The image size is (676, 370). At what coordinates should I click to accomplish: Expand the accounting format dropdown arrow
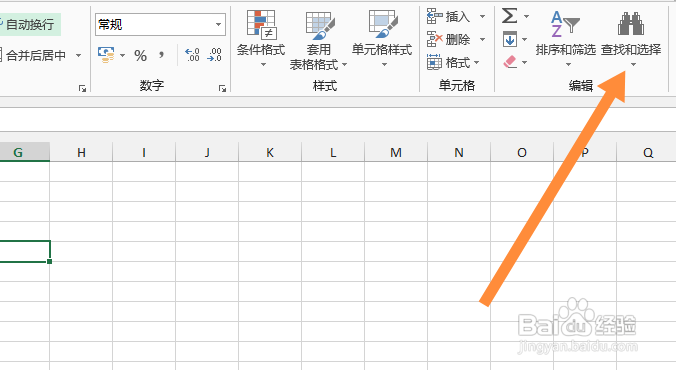click(x=122, y=55)
